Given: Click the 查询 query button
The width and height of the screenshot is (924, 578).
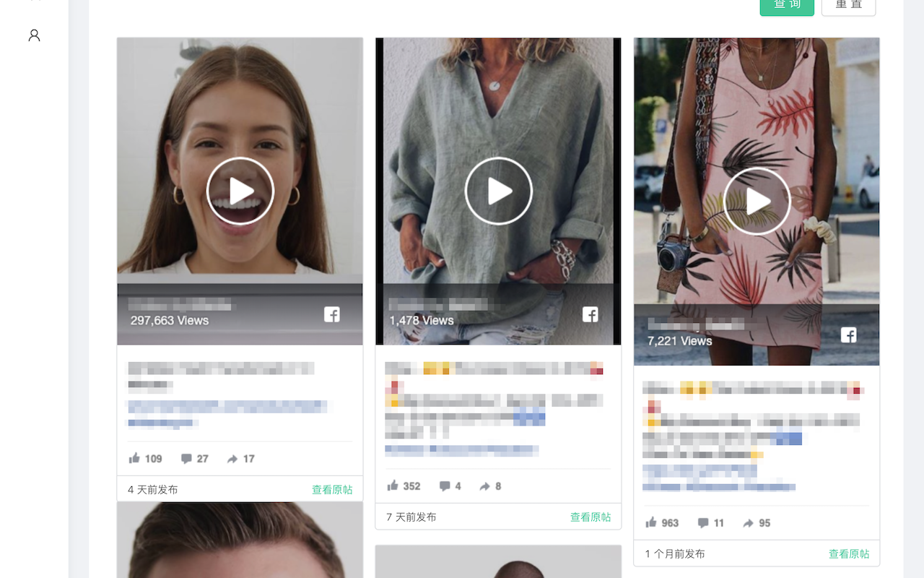Looking at the screenshot, I should 787,4.
